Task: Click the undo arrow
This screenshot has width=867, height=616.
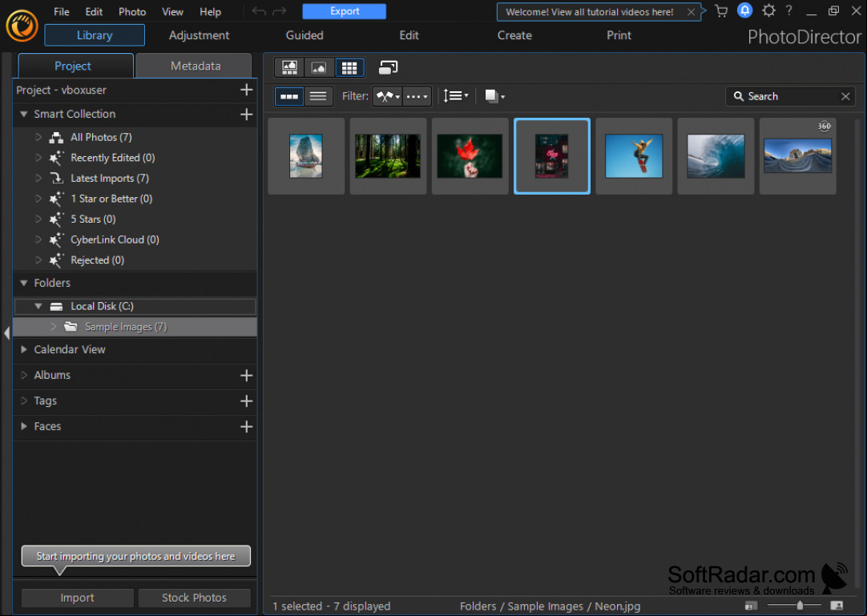Action: 259,11
